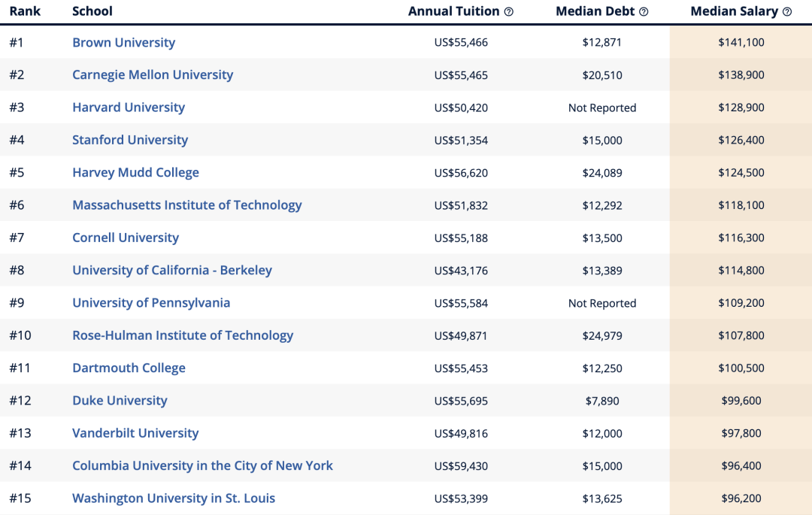
Task: Open the Brown University link
Action: [x=124, y=42]
